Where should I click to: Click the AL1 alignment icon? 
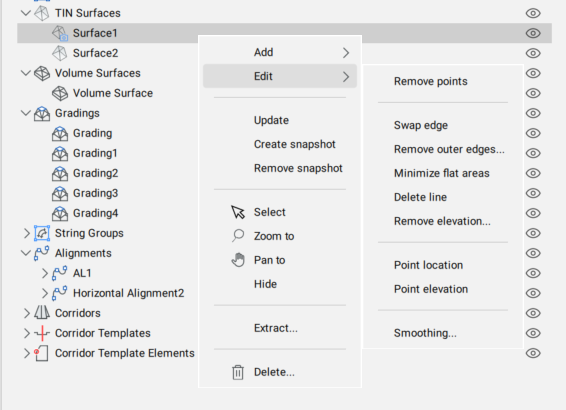tap(60, 273)
